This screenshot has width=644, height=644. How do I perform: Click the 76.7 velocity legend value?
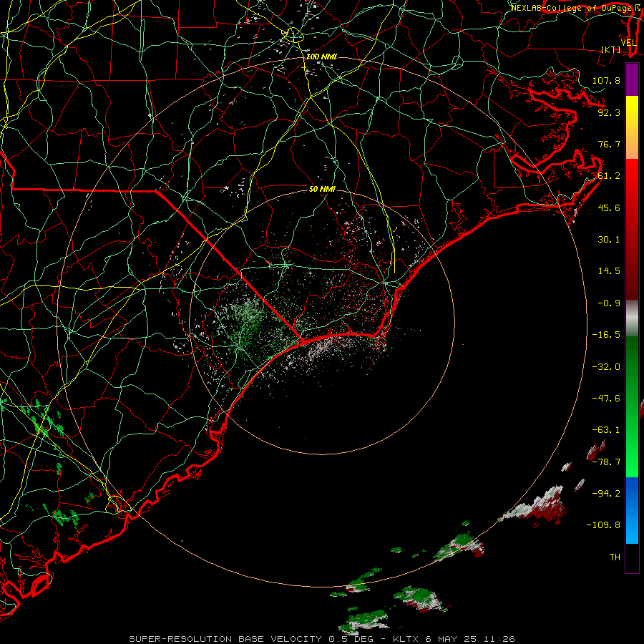pyautogui.click(x=609, y=144)
